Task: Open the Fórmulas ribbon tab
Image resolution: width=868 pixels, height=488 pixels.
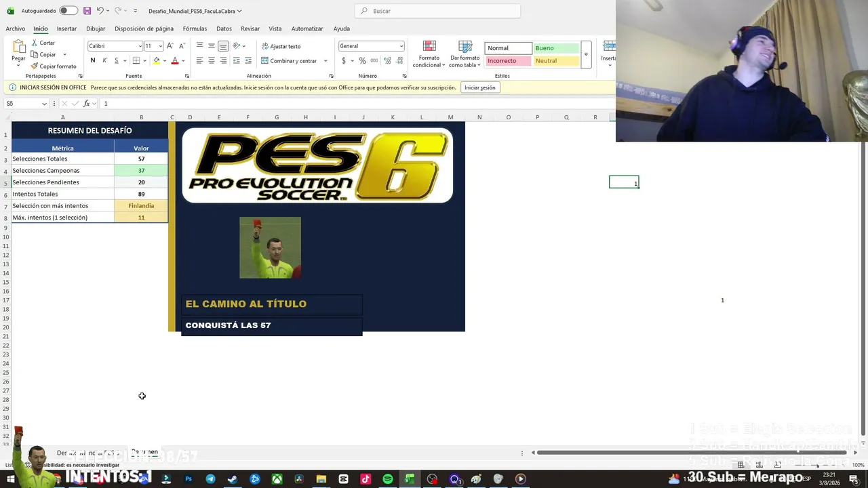Action: tap(195, 28)
